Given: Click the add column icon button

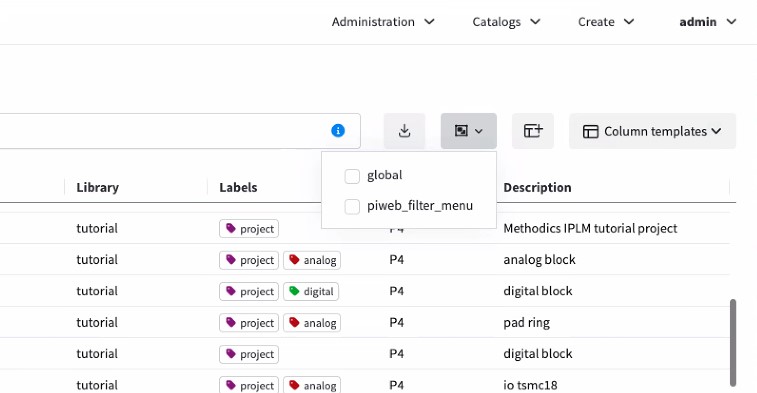Looking at the screenshot, I should pyautogui.click(x=533, y=131).
